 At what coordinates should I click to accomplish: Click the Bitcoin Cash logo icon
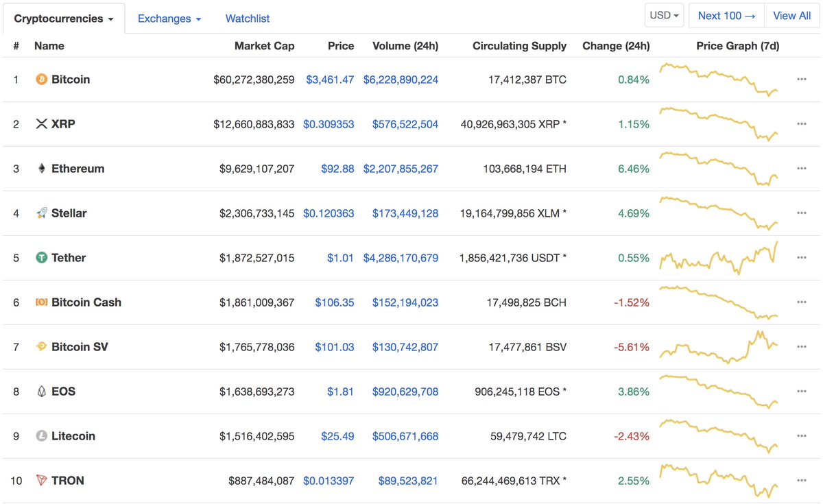[41, 302]
